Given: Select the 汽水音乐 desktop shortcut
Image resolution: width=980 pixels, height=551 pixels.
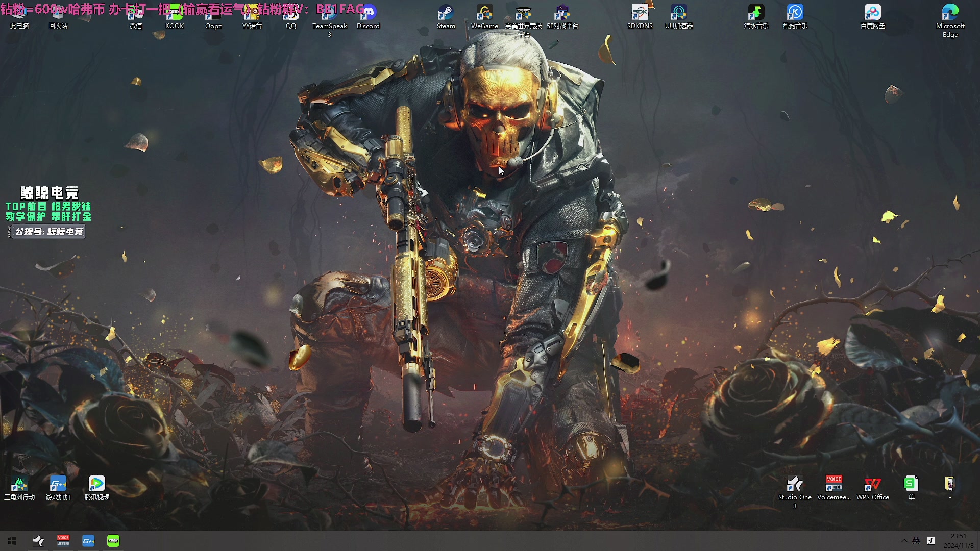Looking at the screenshot, I should tap(756, 16).
